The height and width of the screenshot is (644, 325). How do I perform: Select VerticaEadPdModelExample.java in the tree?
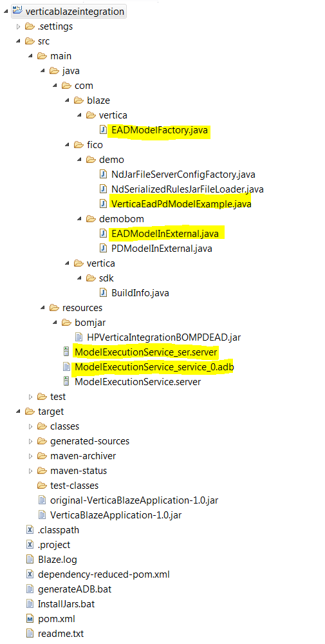coord(181,204)
